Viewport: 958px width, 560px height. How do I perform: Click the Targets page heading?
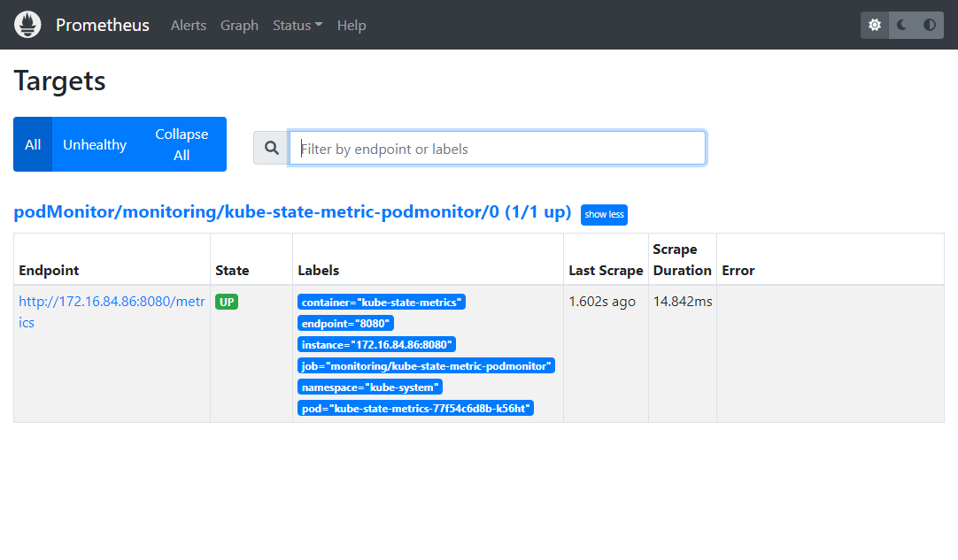click(x=60, y=81)
